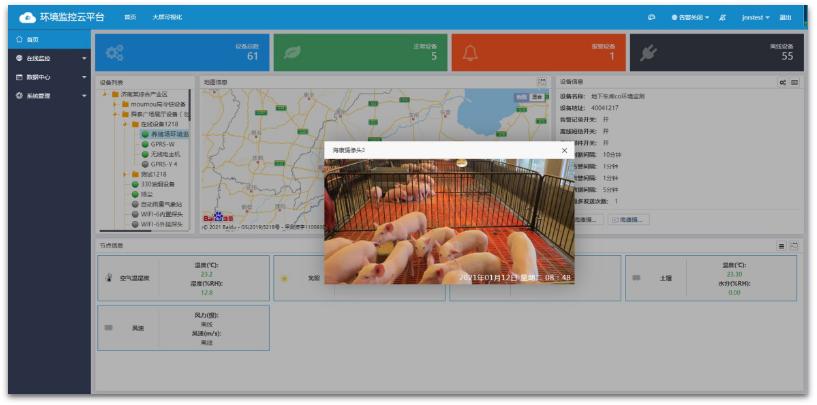The height and width of the screenshot is (405, 817).
Task: Close the camera video popup
Action: (x=564, y=150)
